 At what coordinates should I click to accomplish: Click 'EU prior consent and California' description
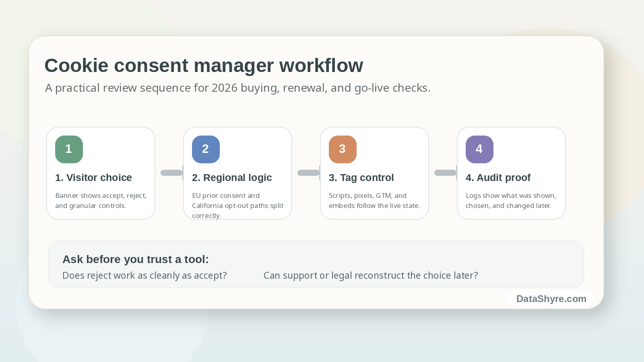(238, 205)
